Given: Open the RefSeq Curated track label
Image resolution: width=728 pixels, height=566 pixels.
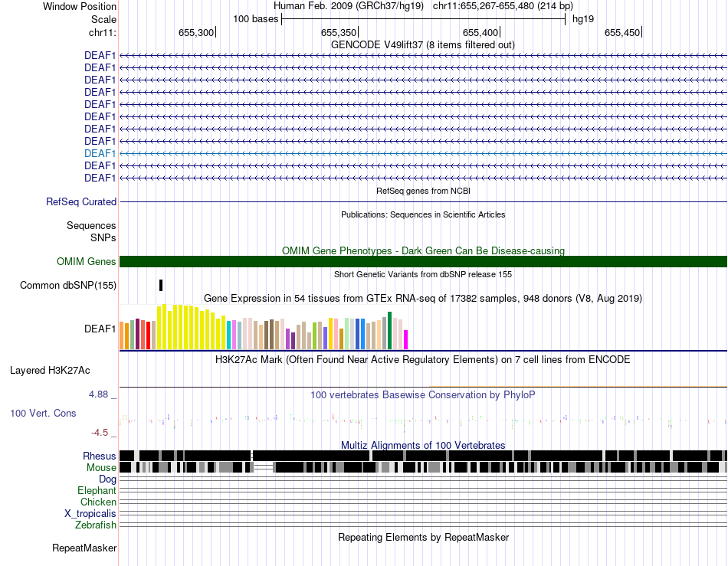Looking at the screenshot, I should pyautogui.click(x=81, y=201).
